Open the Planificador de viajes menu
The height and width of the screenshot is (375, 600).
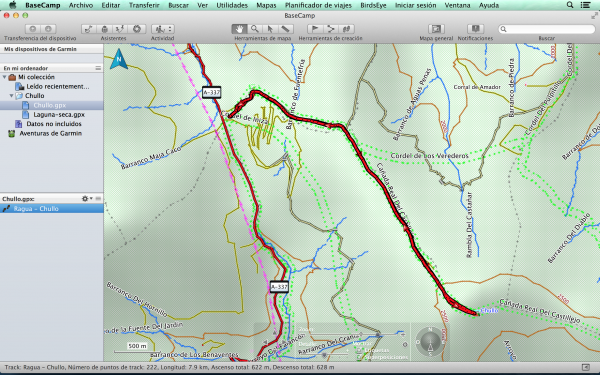pyautogui.click(x=318, y=5)
